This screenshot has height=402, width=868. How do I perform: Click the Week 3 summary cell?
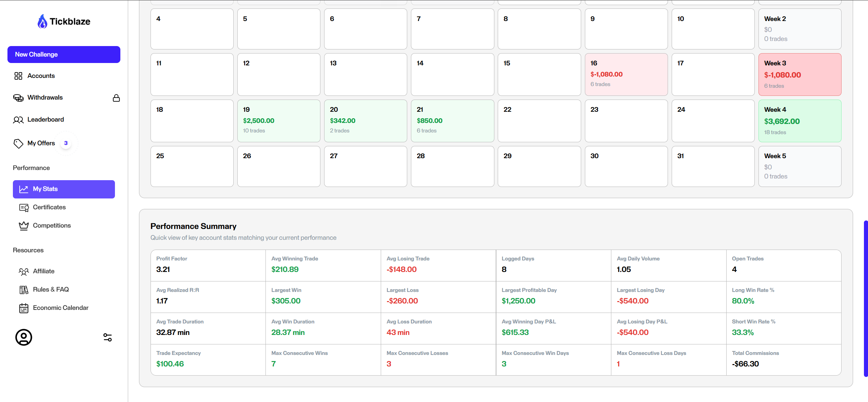(x=800, y=75)
